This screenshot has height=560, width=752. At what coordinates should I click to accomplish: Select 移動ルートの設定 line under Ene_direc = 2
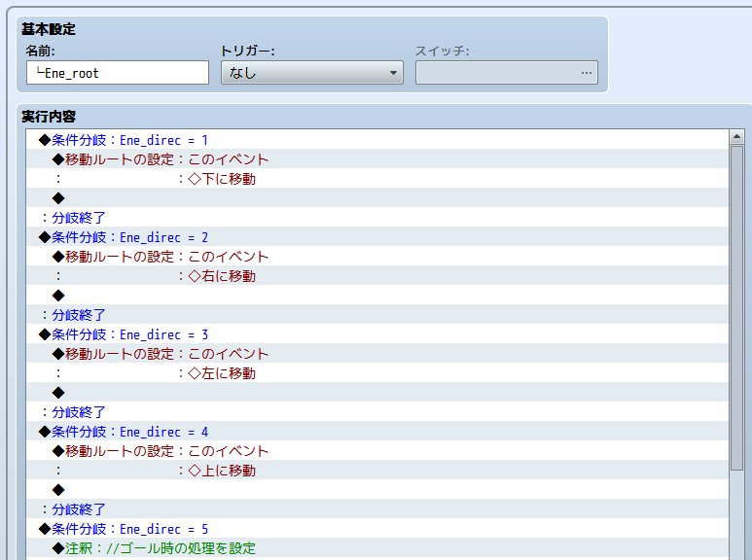377,256
